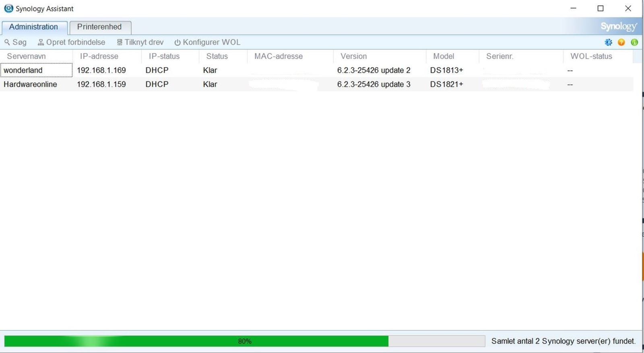
Task: Sort by the WOL-status column header
Action: click(x=598, y=56)
